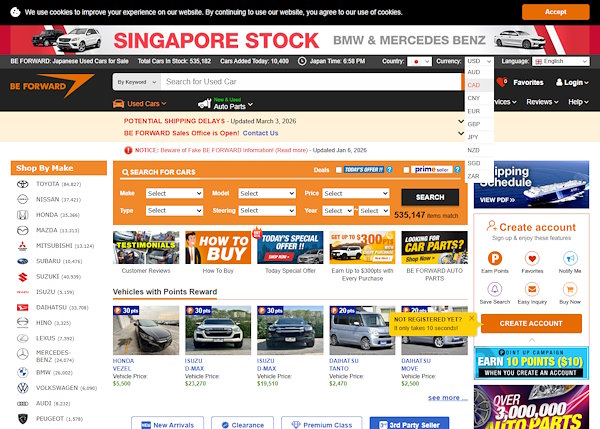Viewport: 600px width, 429px height.
Task: Open the Year from dropdown
Action: coord(338,211)
